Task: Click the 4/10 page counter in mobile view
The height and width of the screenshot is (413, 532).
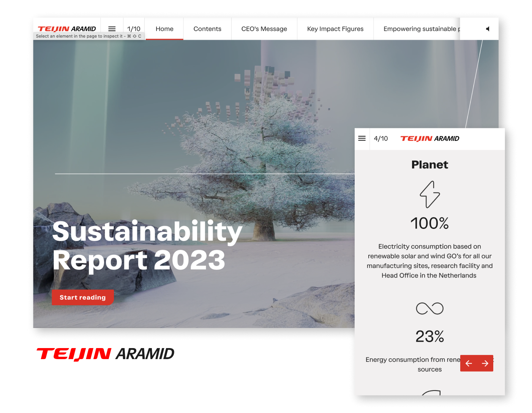Action: coord(381,139)
